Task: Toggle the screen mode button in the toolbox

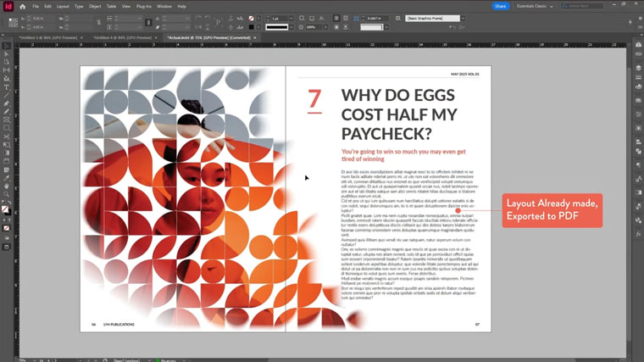Action: point(7,247)
